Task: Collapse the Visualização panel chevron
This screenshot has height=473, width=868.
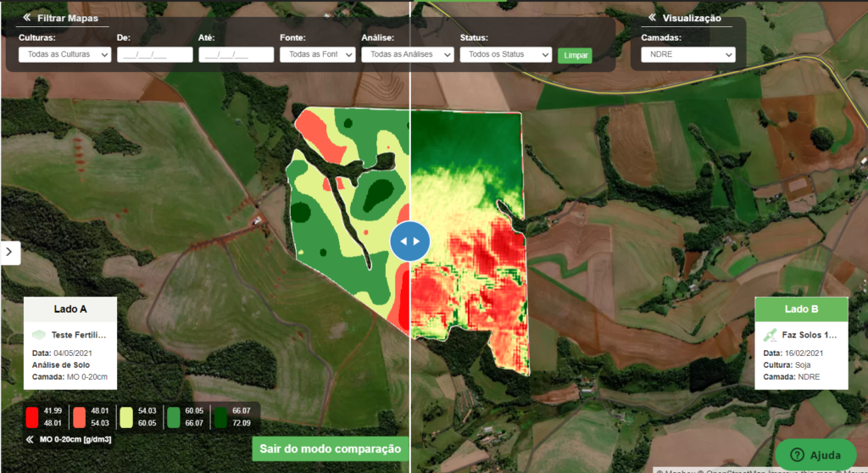Action: pyautogui.click(x=652, y=18)
